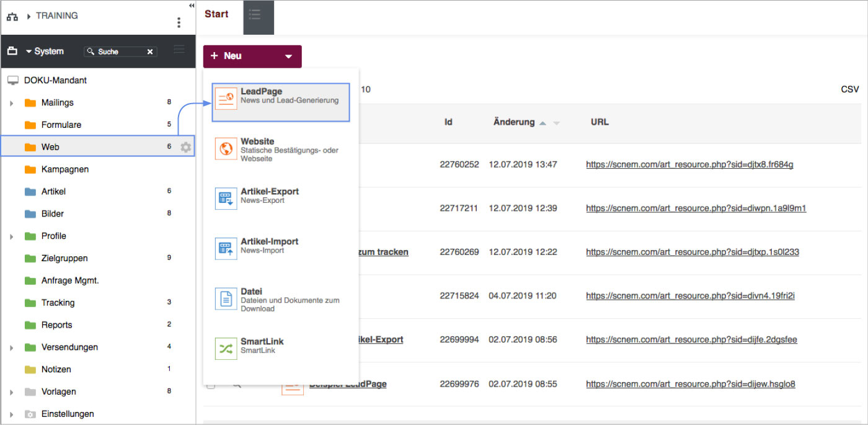Select the Artikel-Export icon

tap(226, 199)
